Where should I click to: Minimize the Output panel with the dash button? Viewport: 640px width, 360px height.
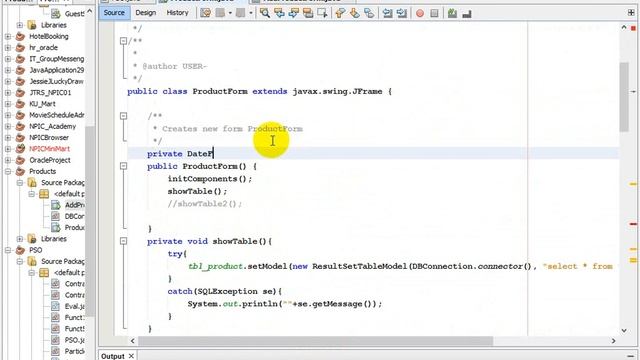(631, 356)
